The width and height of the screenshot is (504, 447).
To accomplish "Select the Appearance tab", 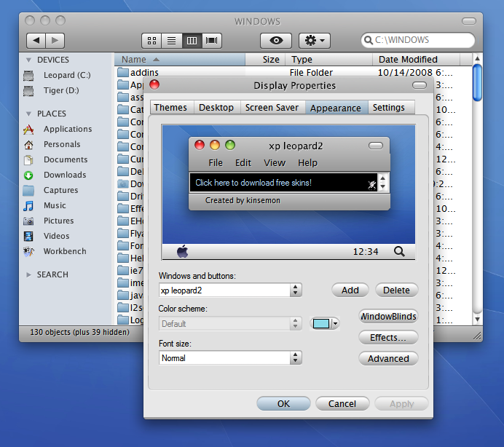I will click(x=336, y=108).
